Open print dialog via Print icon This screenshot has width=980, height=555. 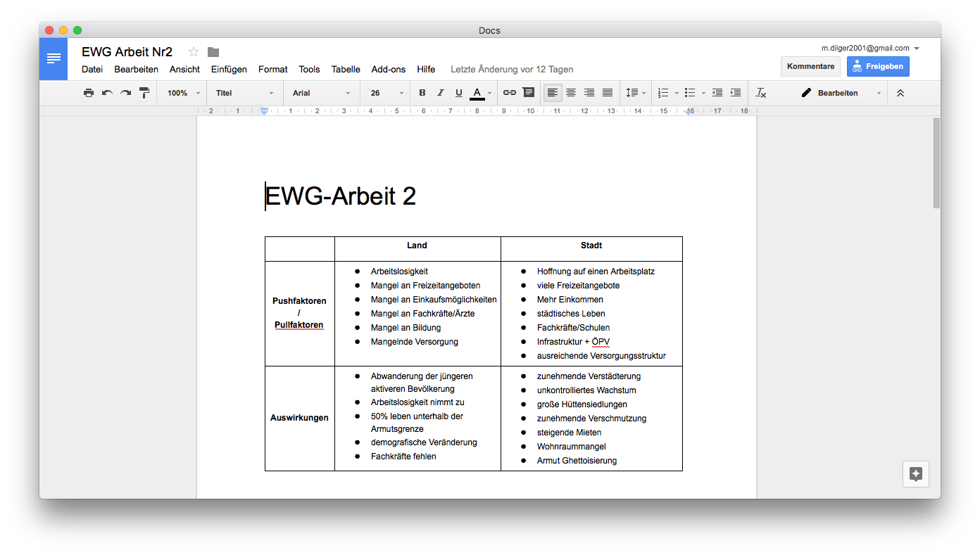89,92
